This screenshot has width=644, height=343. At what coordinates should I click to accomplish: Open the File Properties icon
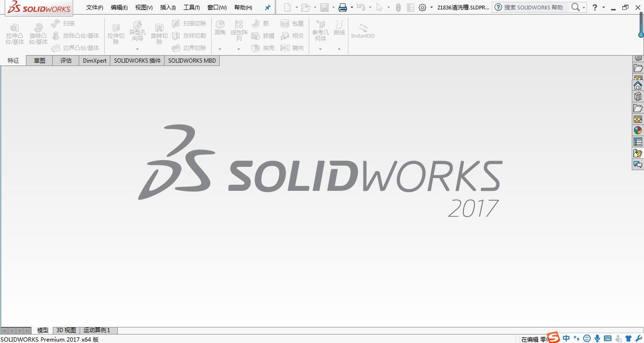[411, 8]
